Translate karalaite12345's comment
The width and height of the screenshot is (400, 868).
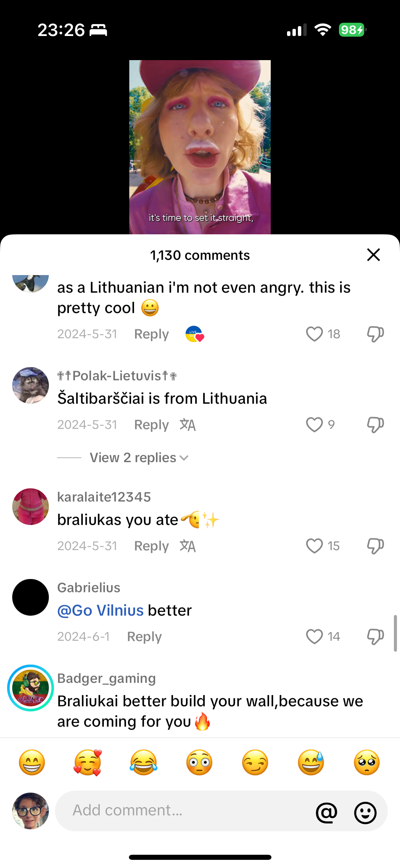188,546
